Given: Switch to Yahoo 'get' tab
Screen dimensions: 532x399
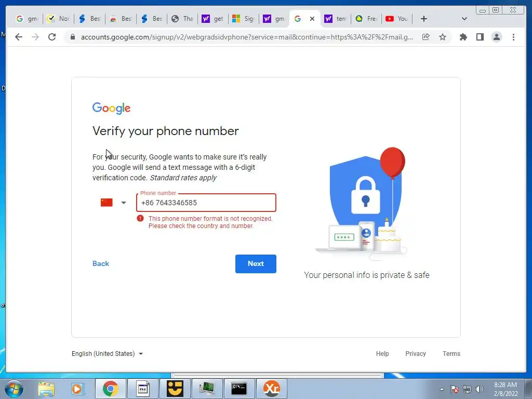Looking at the screenshot, I should (x=212, y=19).
